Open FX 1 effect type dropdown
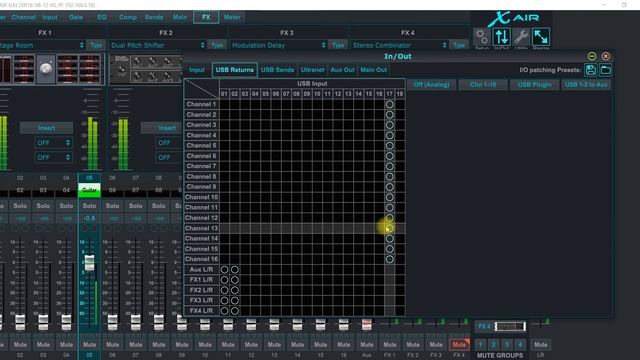640x360 pixels. tap(42, 45)
